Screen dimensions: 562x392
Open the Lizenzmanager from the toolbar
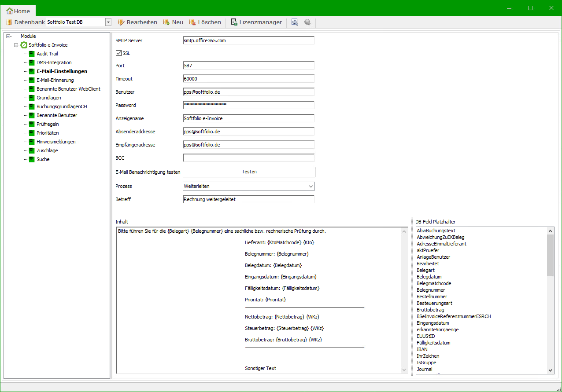[256, 22]
